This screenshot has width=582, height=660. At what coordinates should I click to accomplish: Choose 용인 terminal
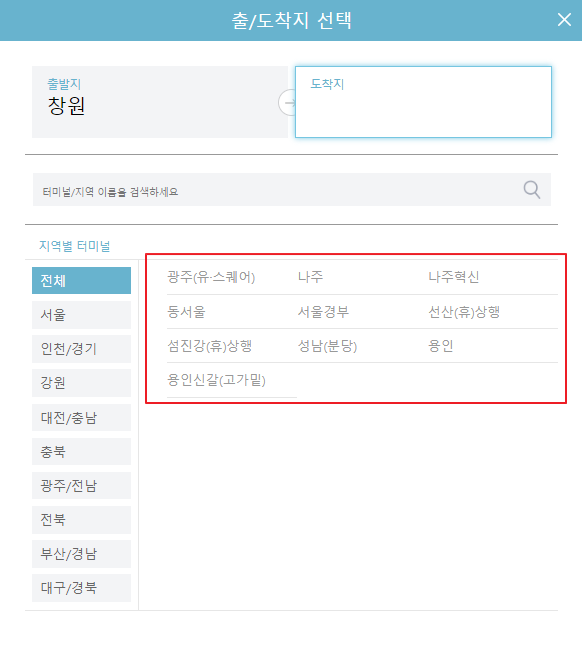pyautogui.click(x=441, y=346)
